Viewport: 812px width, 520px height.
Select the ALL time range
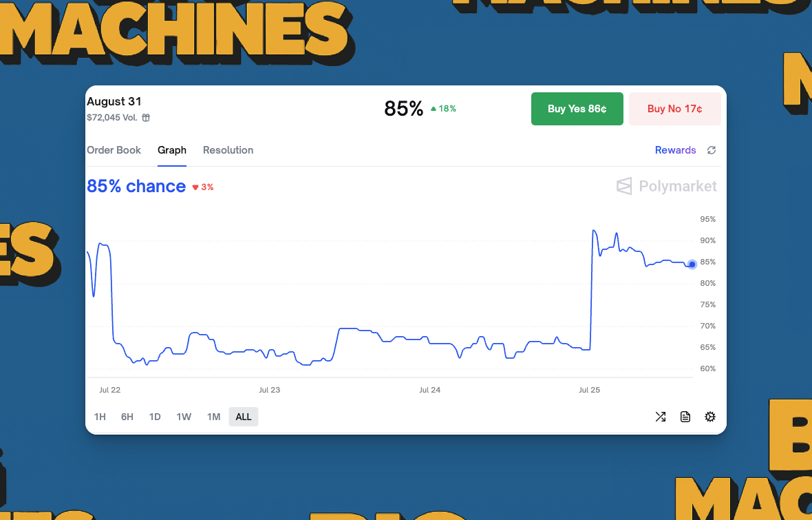point(244,417)
